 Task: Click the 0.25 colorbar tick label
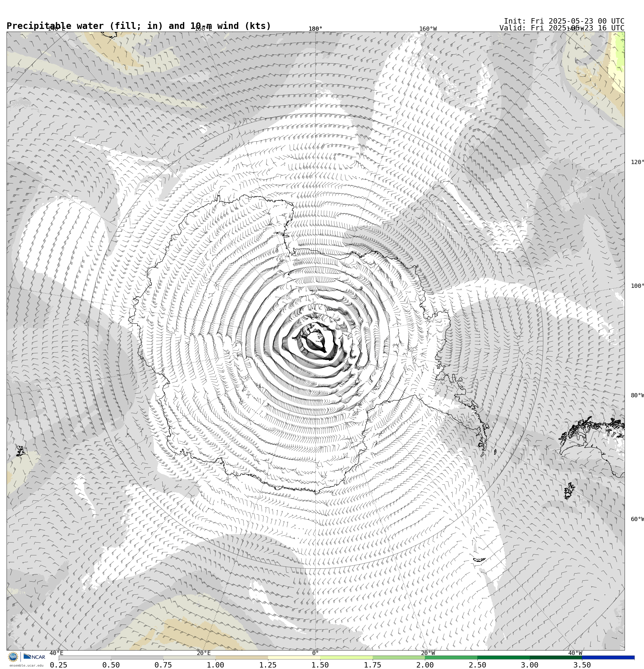59,665
